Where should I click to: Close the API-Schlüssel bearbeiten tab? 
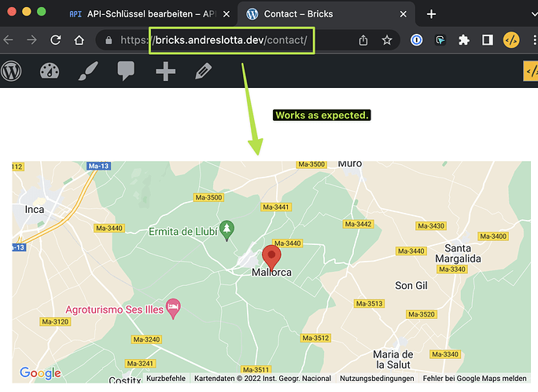click(x=227, y=14)
